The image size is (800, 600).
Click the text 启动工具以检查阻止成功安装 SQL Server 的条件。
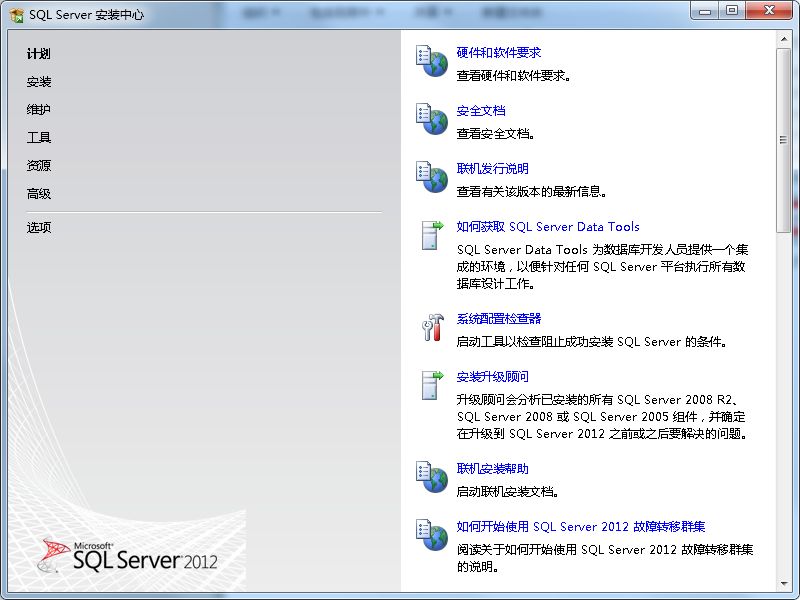[592, 342]
